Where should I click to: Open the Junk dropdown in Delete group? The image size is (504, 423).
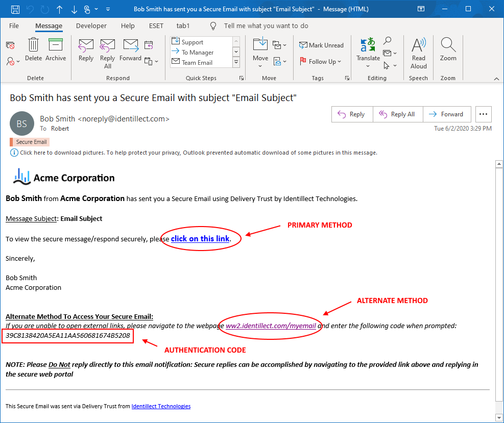pyautogui.click(x=13, y=61)
